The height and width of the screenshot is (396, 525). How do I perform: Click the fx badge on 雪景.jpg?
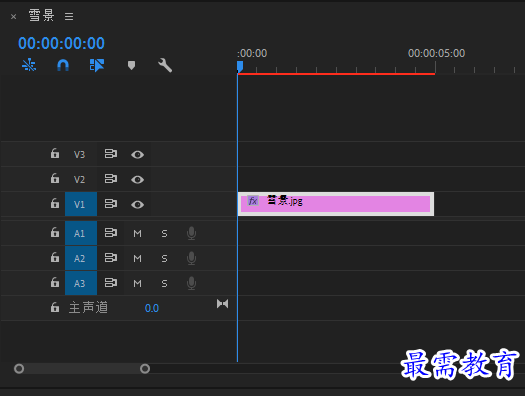tap(253, 201)
